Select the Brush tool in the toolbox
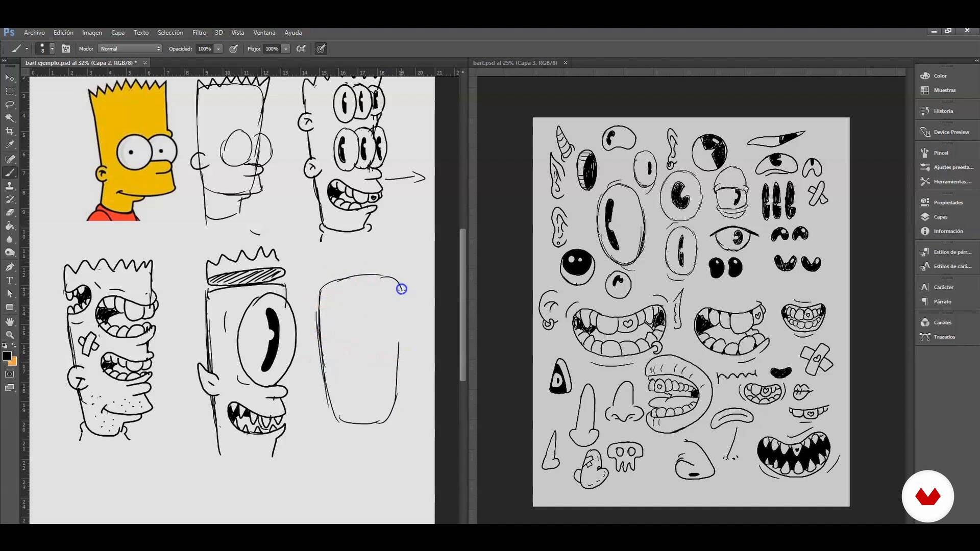This screenshot has height=551, width=980. [10, 172]
